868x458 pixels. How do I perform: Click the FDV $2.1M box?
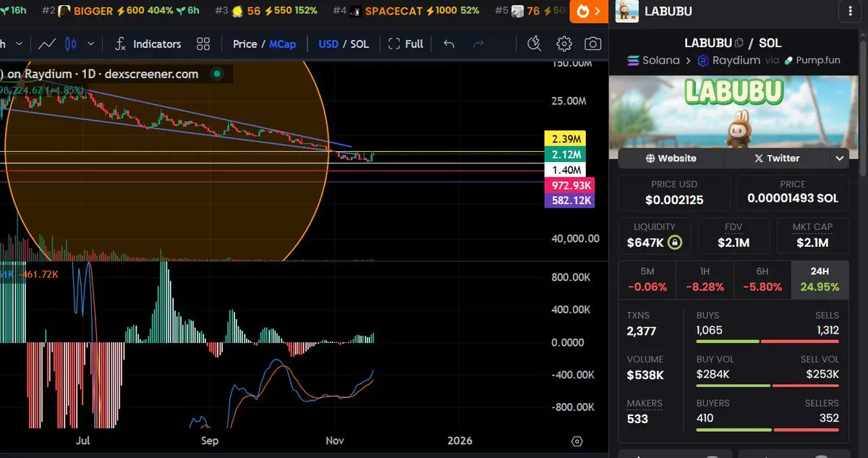(733, 236)
